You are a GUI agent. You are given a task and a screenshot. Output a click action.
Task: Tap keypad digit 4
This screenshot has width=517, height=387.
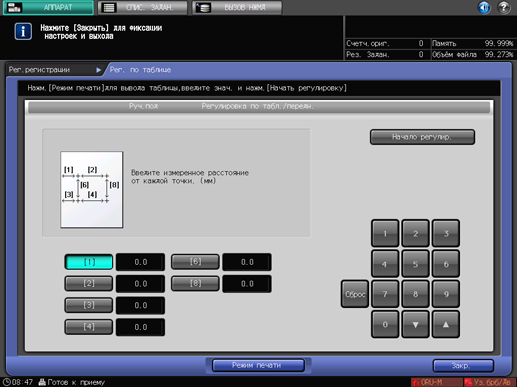(385, 264)
